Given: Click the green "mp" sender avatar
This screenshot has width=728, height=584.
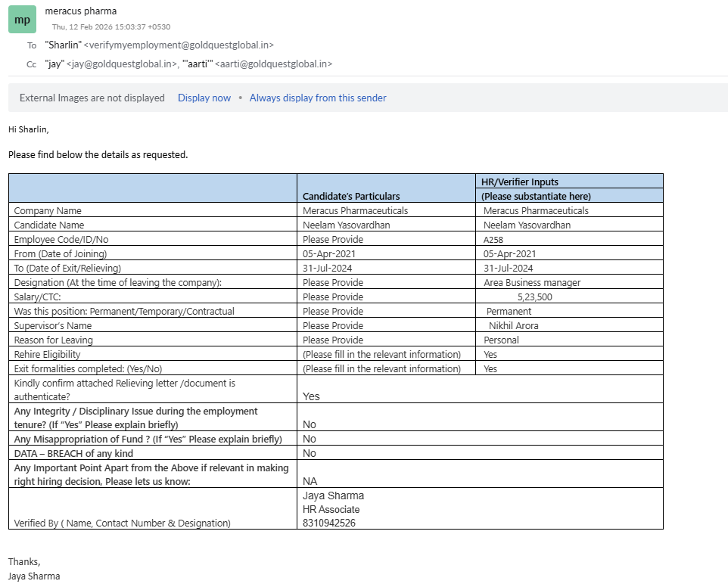Looking at the screenshot, I should [x=22, y=20].
